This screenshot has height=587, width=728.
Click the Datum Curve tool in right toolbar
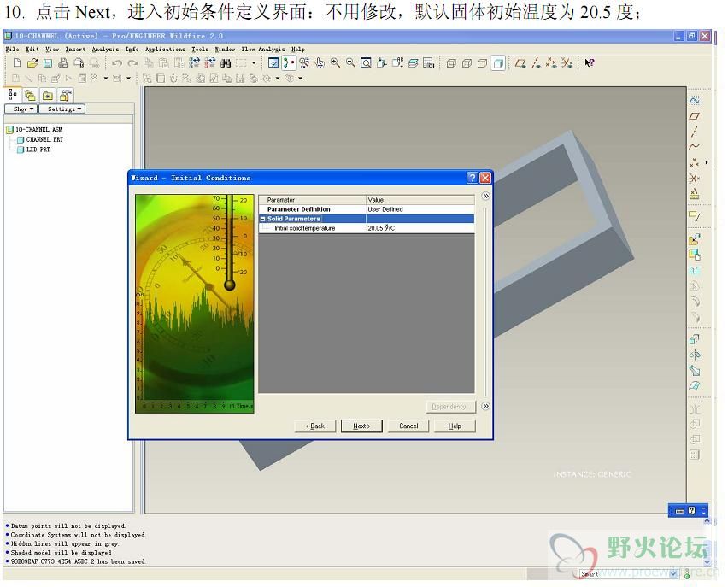click(x=694, y=147)
